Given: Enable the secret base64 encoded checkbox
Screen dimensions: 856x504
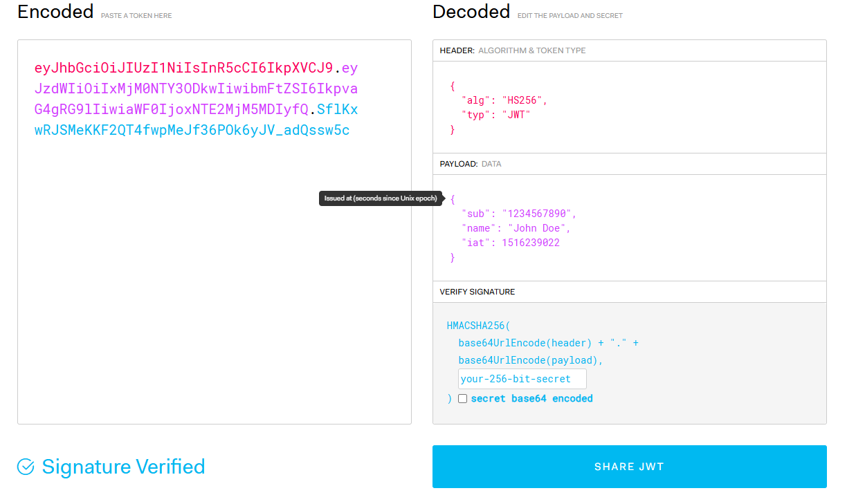Looking at the screenshot, I should [x=462, y=399].
